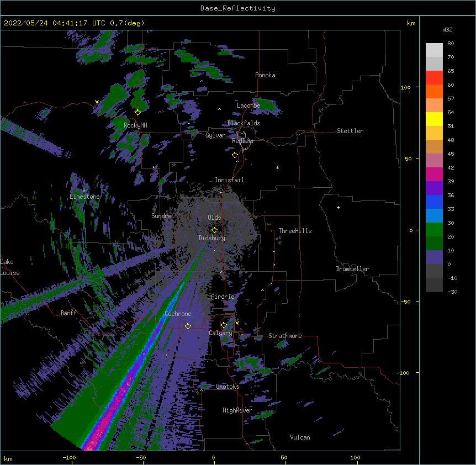Screen dimensions: 476x465
Task: Click the Sundre town label
Action: [161, 216]
